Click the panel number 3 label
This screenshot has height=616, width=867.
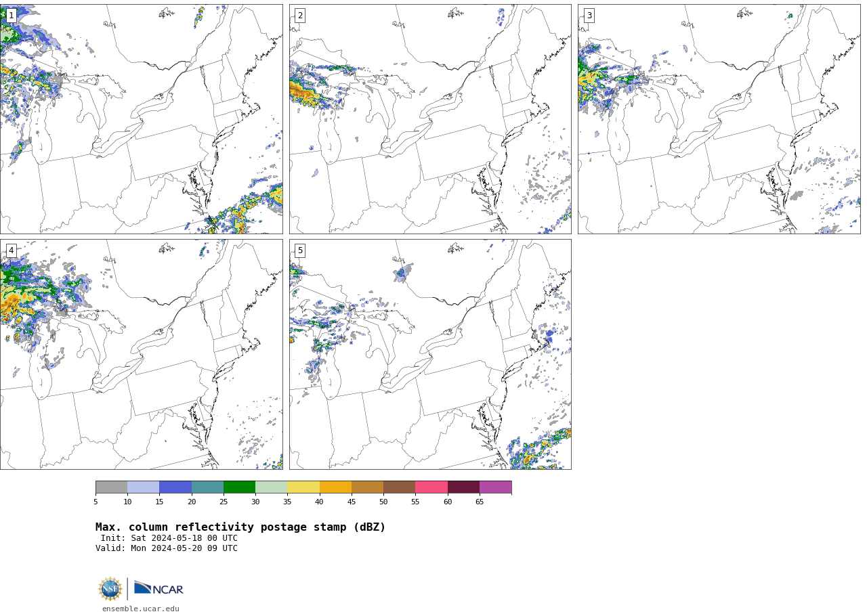click(589, 16)
